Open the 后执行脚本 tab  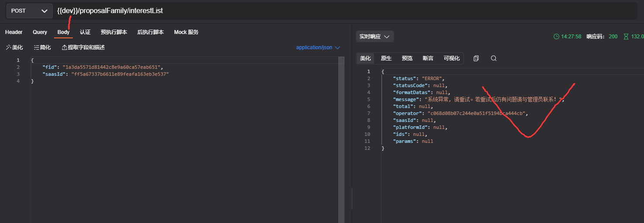click(150, 32)
